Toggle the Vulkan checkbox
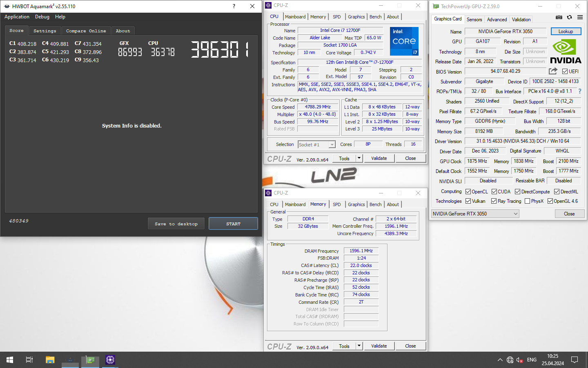Screen dimensions: 588x368 (x=468, y=201)
